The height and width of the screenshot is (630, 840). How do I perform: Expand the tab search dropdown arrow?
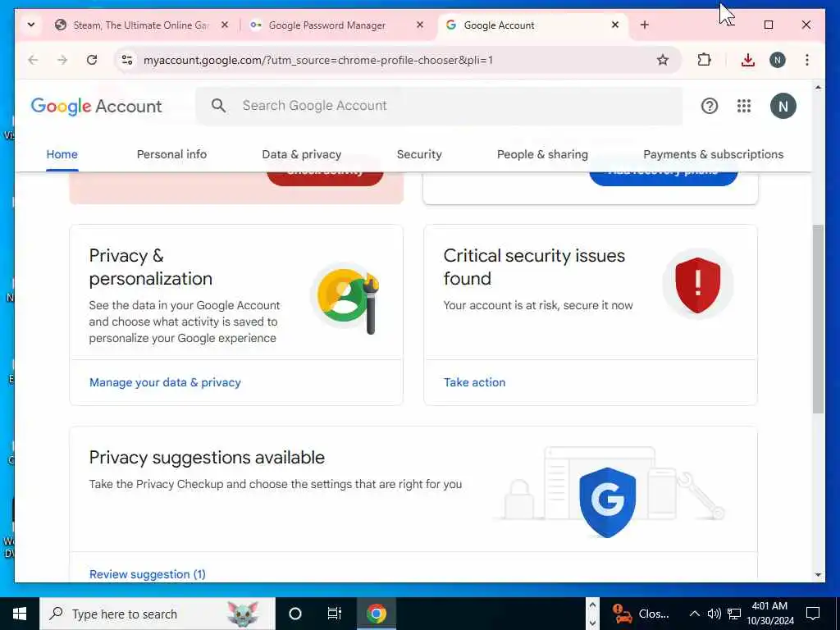tap(31, 25)
